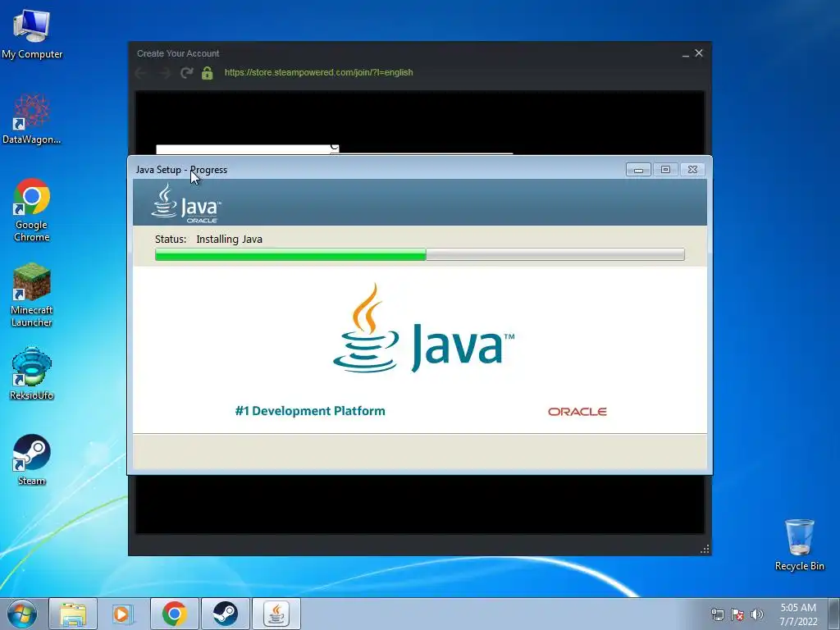Close the Java Setup Progress window
The image size is (840, 630).
click(692, 169)
